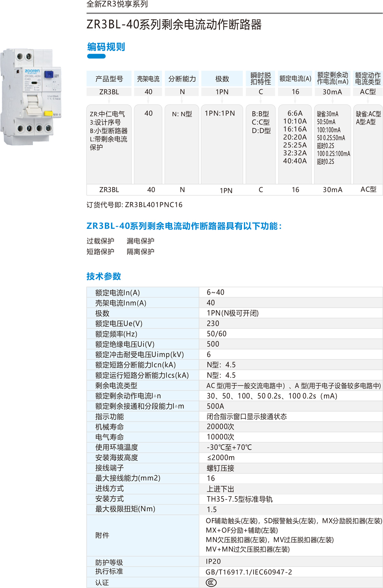Click the 'B:小型断路器' line

[109, 131]
